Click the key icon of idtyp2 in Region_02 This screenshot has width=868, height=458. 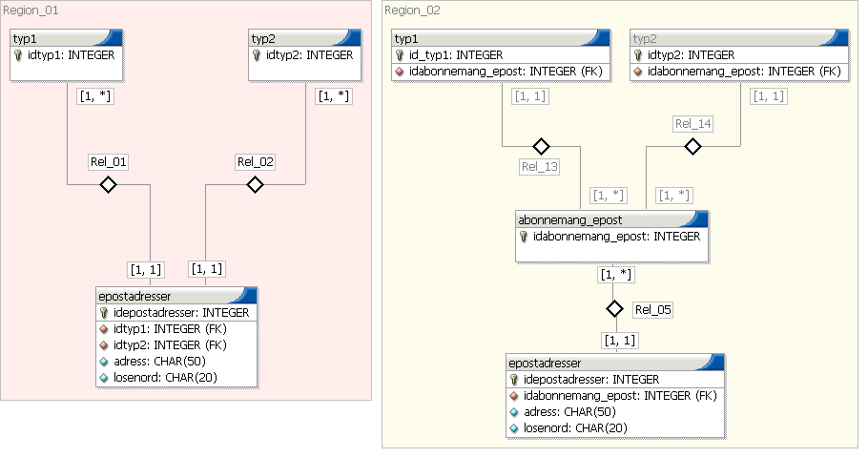638,54
